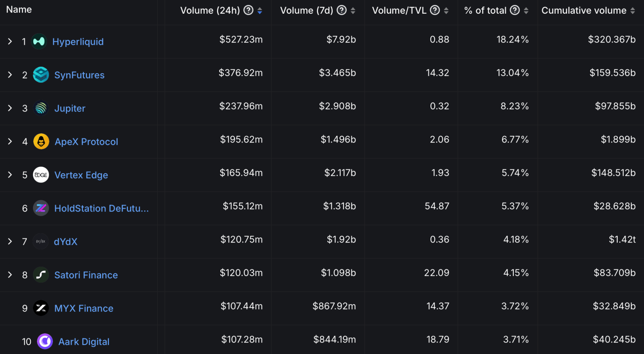Expand the Jupiter row
The width and height of the screenshot is (644, 354).
pos(10,108)
